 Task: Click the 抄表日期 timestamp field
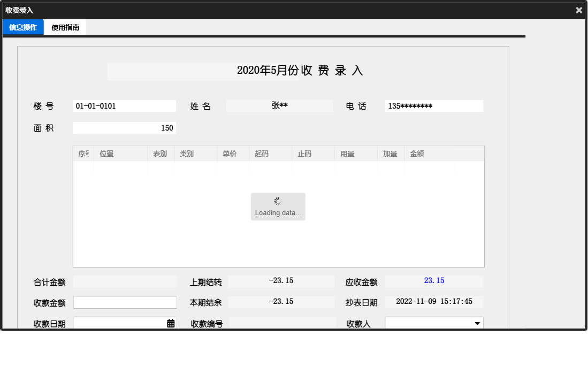click(433, 301)
